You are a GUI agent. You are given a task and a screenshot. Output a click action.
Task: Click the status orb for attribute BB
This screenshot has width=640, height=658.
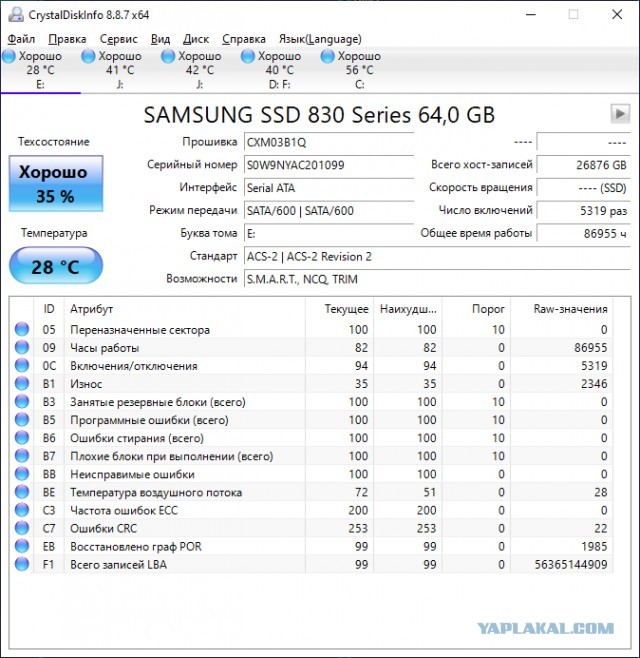(22, 474)
